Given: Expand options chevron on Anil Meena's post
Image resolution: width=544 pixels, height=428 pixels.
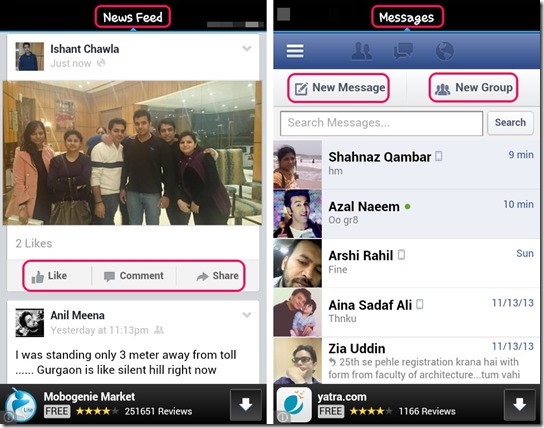Looking at the screenshot, I should tap(247, 315).
